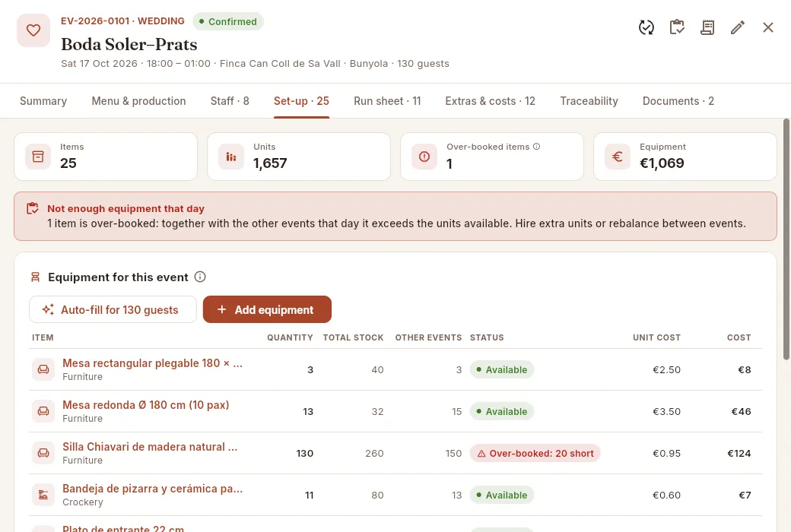Click the vertical scrollbar on the right

786,239
